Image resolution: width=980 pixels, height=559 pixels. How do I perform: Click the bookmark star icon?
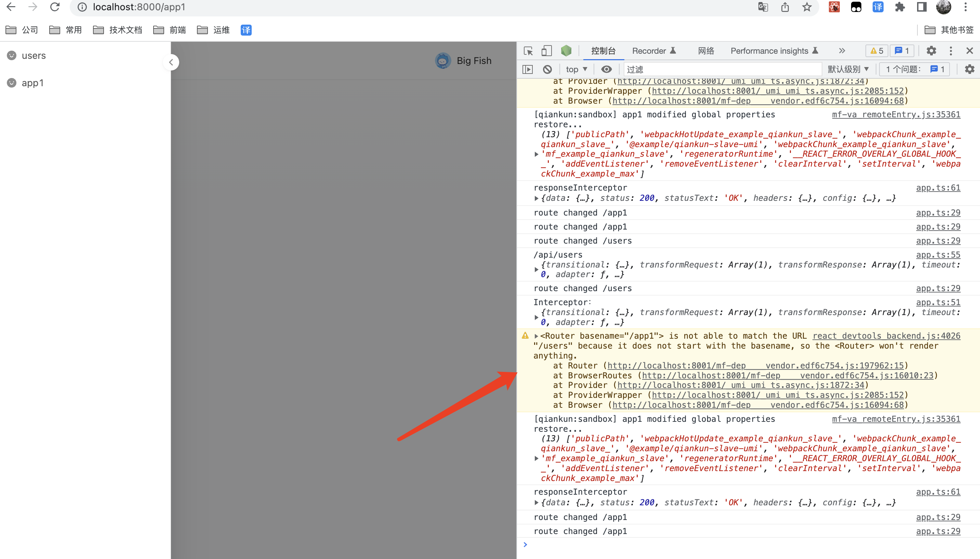[x=807, y=7]
